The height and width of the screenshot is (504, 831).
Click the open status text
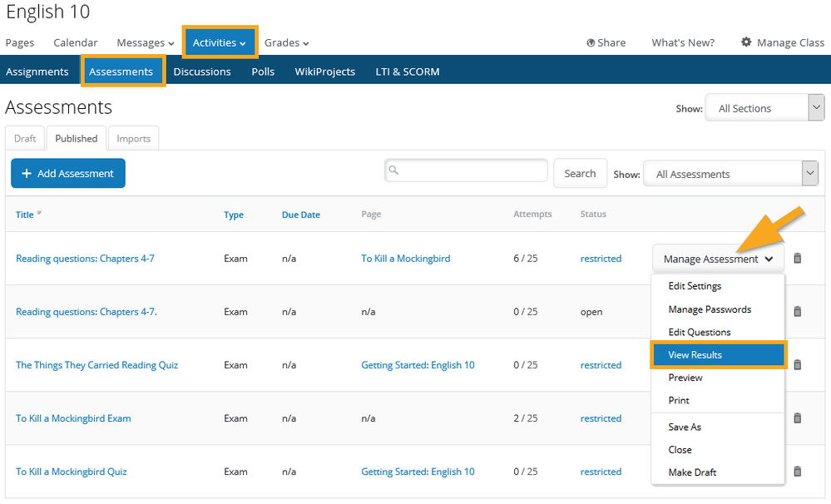[x=591, y=312]
